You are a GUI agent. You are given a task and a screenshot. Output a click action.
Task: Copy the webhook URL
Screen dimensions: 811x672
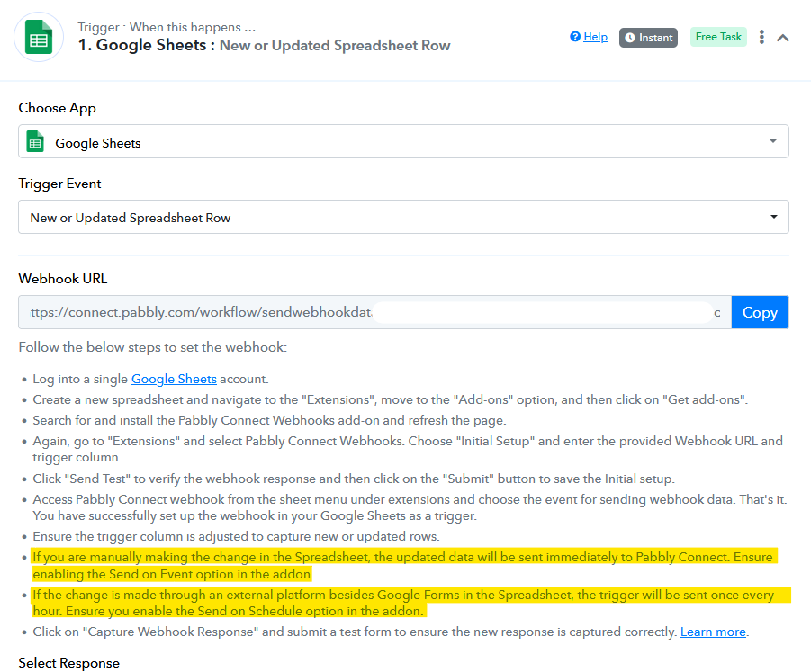click(x=760, y=312)
